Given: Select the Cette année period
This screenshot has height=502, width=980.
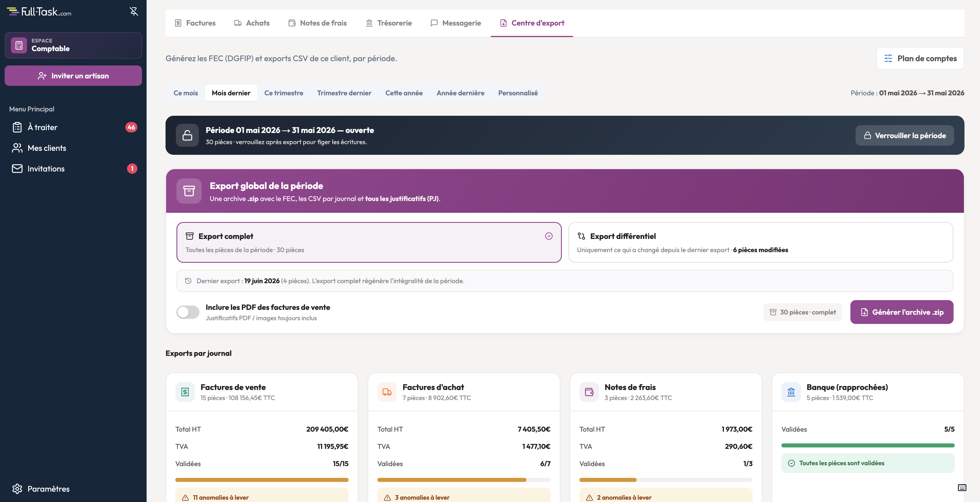Looking at the screenshot, I should point(404,93).
